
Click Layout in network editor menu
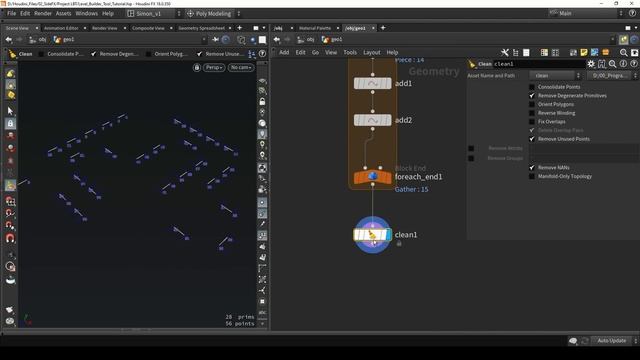point(371,52)
